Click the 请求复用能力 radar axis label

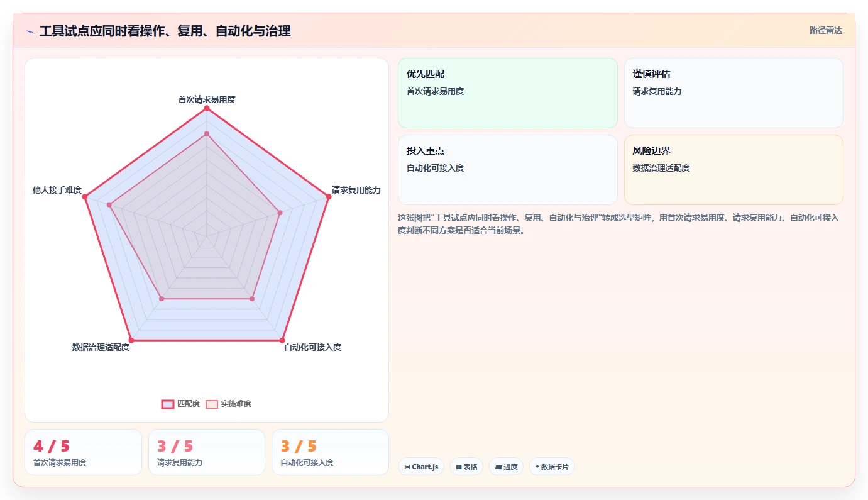pyautogui.click(x=356, y=190)
